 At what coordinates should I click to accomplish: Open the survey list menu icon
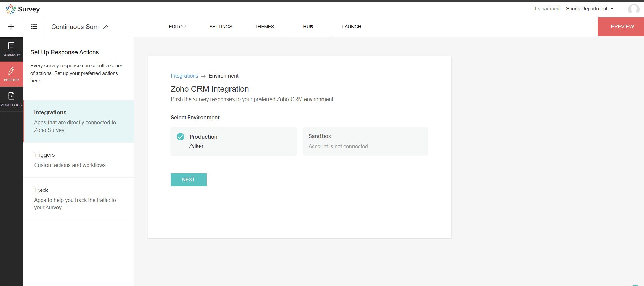pyautogui.click(x=34, y=27)
